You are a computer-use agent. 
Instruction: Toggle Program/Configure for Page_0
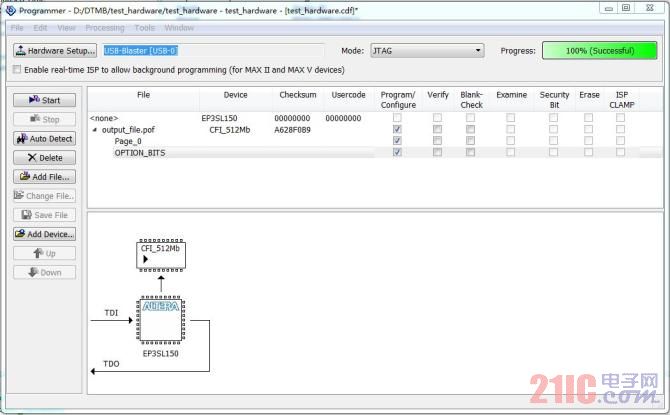coord(397,141)
